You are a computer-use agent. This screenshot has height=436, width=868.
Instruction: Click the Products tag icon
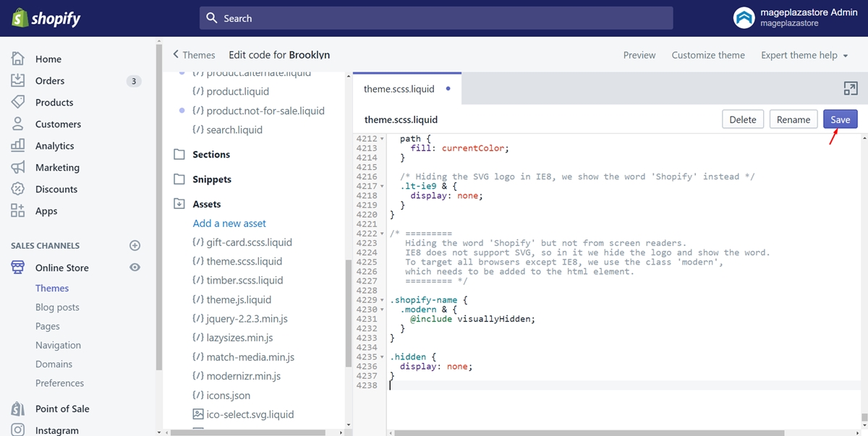click(18, 102)
